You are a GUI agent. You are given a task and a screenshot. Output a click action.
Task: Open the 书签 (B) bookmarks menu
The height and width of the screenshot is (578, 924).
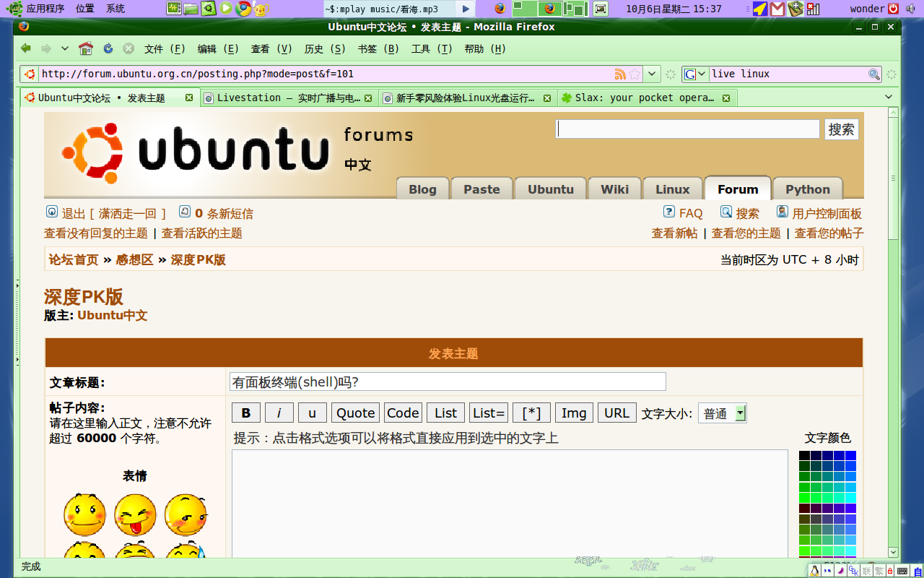(378, 49)
